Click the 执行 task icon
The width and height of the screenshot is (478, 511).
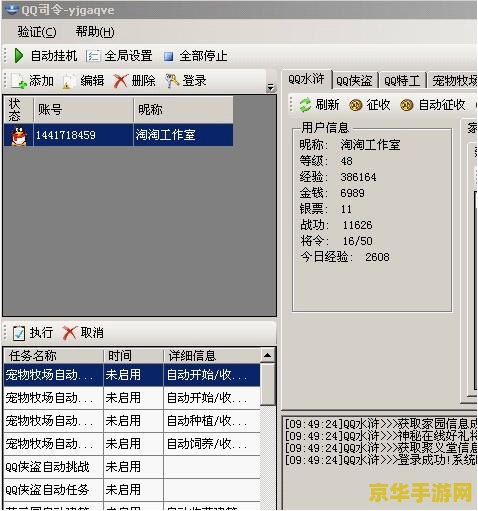tap(19, 333)
